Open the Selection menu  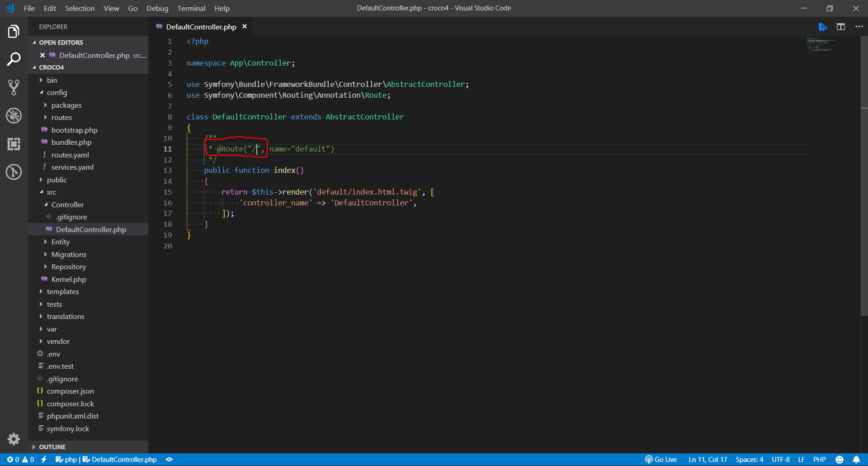(80, 8)
